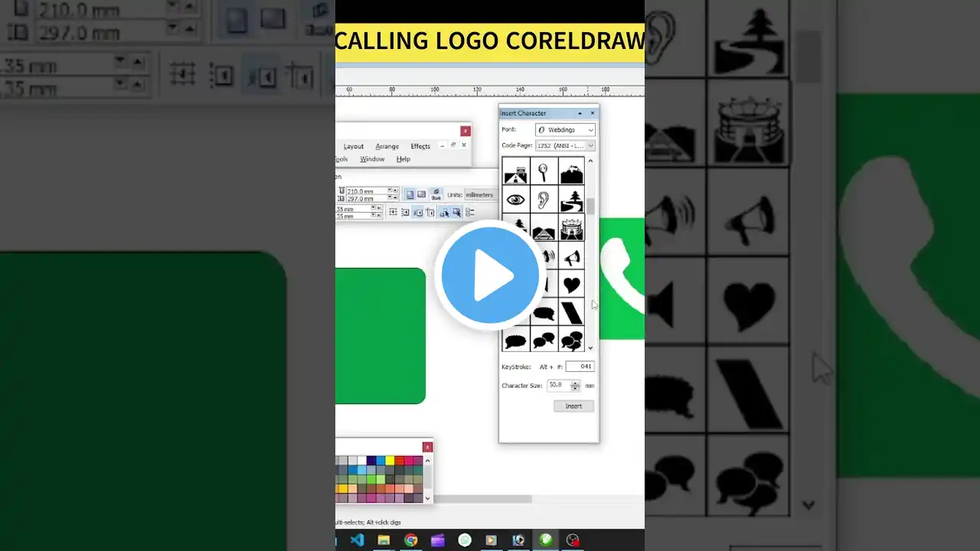The height and width of the screenshot is (551, 980).
Task: Select the tree and winding road symbol
Action: point(571,200)
